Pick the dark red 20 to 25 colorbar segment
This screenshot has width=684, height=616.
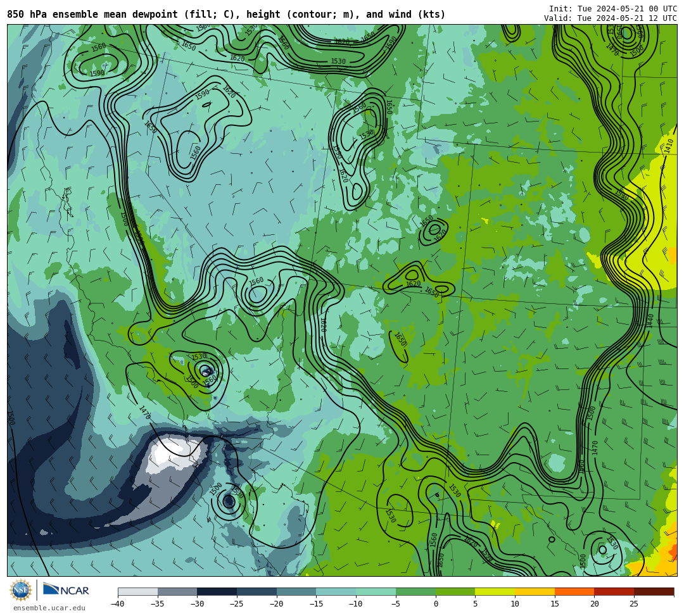[x=614, y=592]
